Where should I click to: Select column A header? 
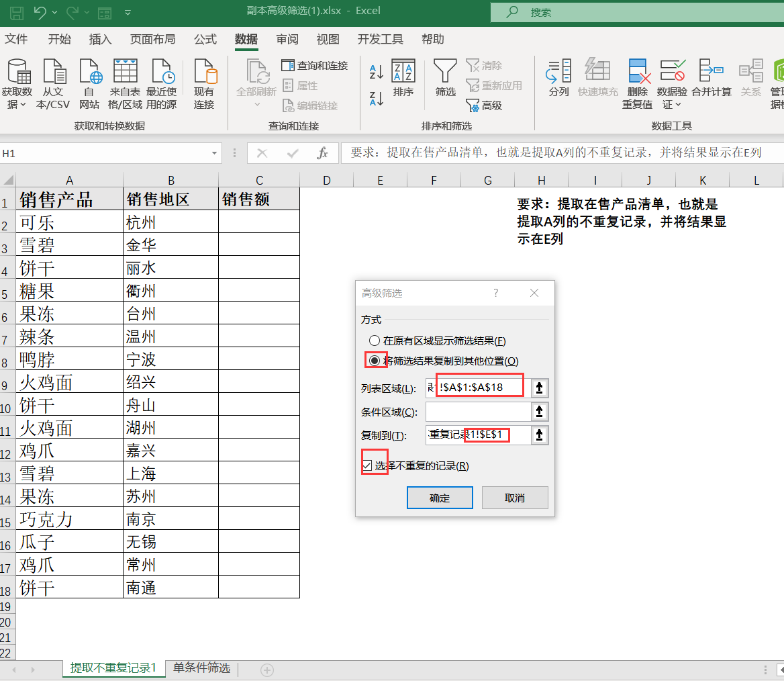coord(70,180)
